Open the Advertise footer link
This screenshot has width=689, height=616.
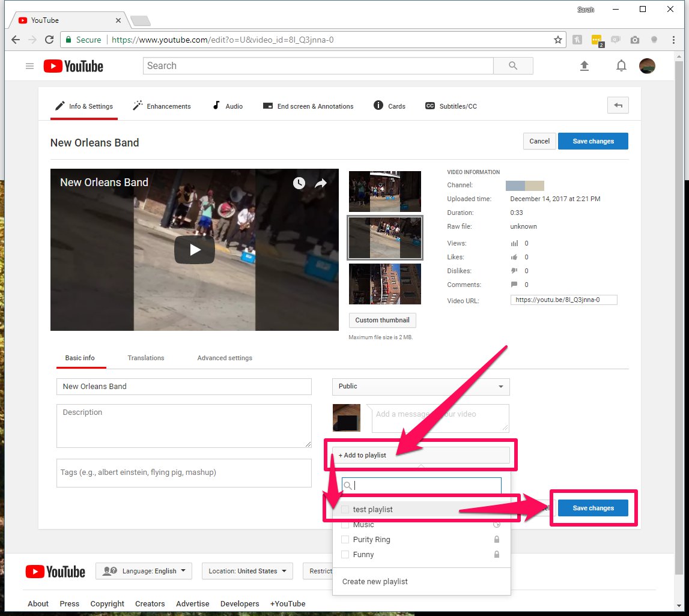pos(192,604)
